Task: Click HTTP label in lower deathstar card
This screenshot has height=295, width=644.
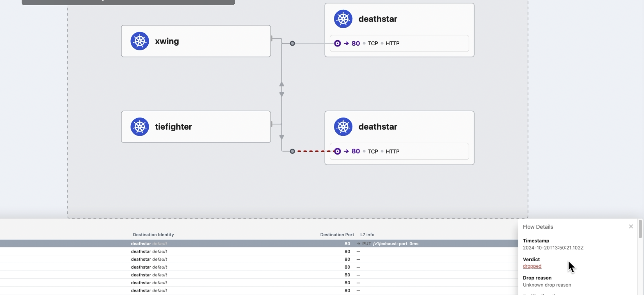Action: [x=393, y=152]
